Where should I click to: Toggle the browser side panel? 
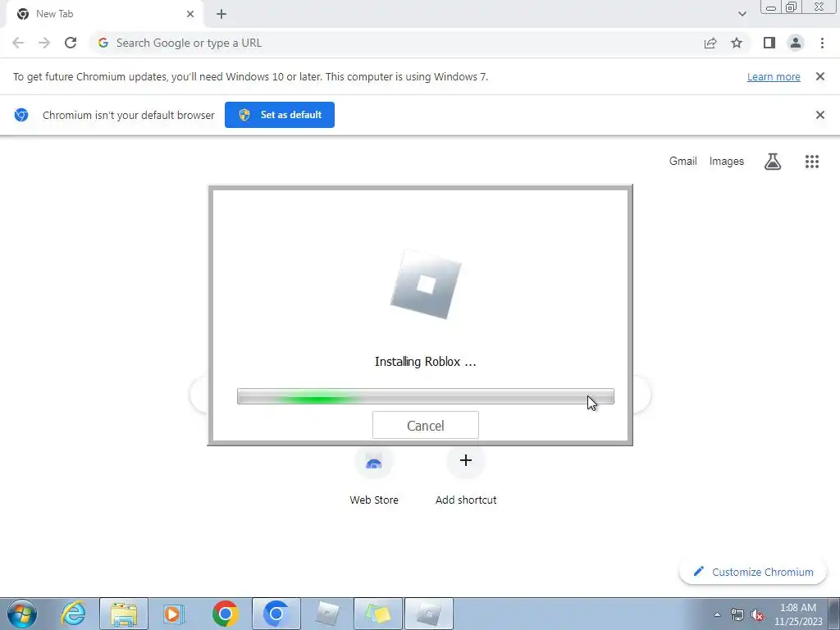pyautogui.click(x=769, y=43)
